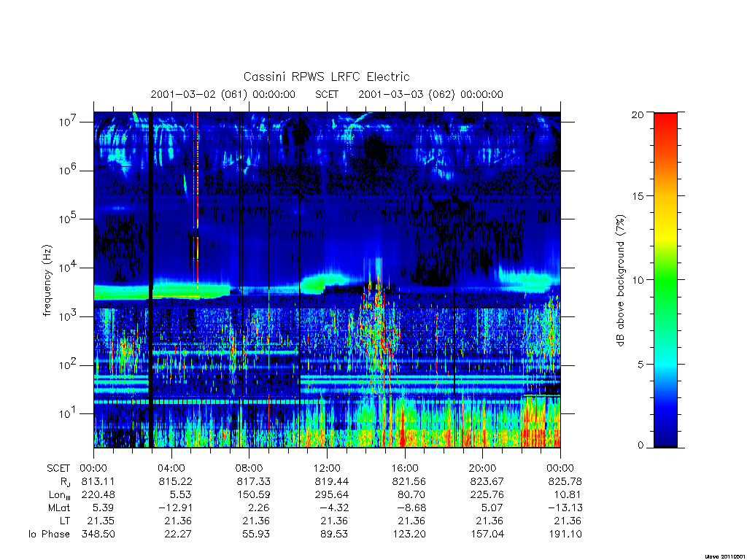Image resolution: width=747 pixels, height=560 pixels.
Task: Click SCET time label '20:00'
Action: 483,468
